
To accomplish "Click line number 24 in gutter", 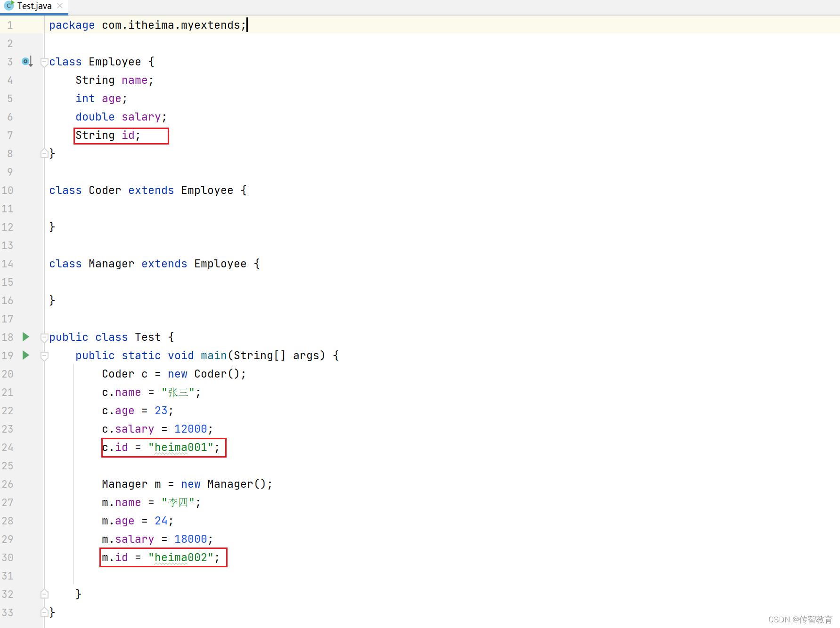I will click(7, 448).
